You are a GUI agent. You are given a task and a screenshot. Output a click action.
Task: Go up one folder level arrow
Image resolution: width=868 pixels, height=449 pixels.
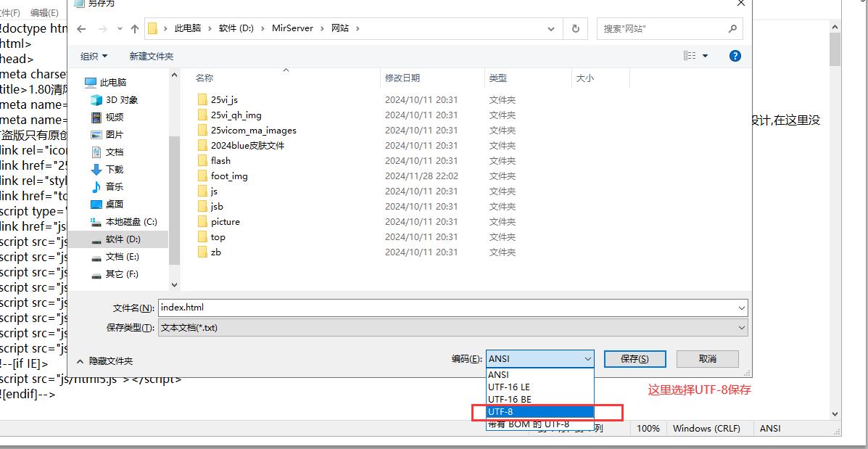135,28
